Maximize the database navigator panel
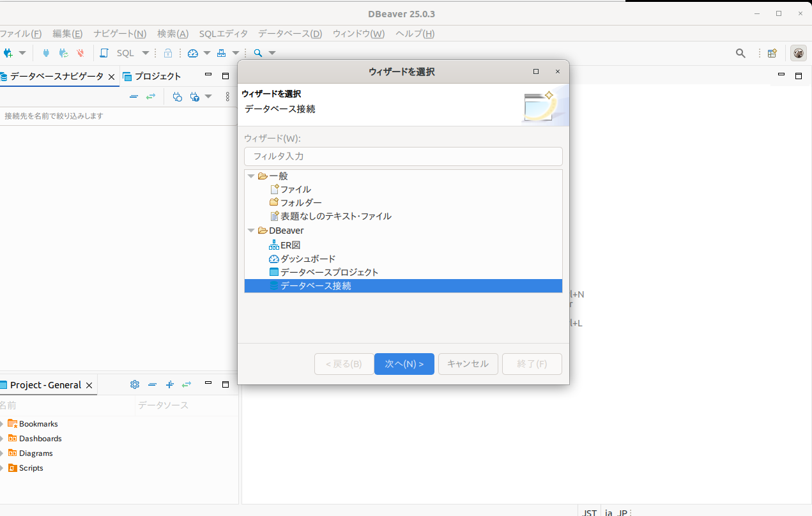This screenshot has width=812, height=516. pyautogui.click(x=226, y=76)
